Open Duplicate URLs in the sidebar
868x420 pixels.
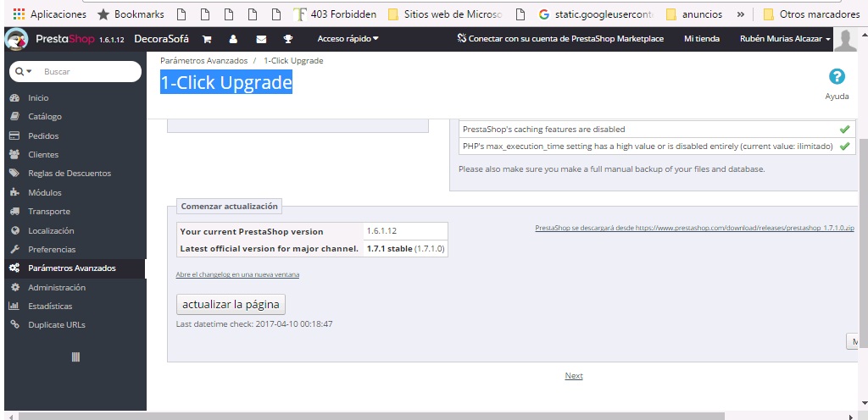pyautogui.click(x=57, y=325)
